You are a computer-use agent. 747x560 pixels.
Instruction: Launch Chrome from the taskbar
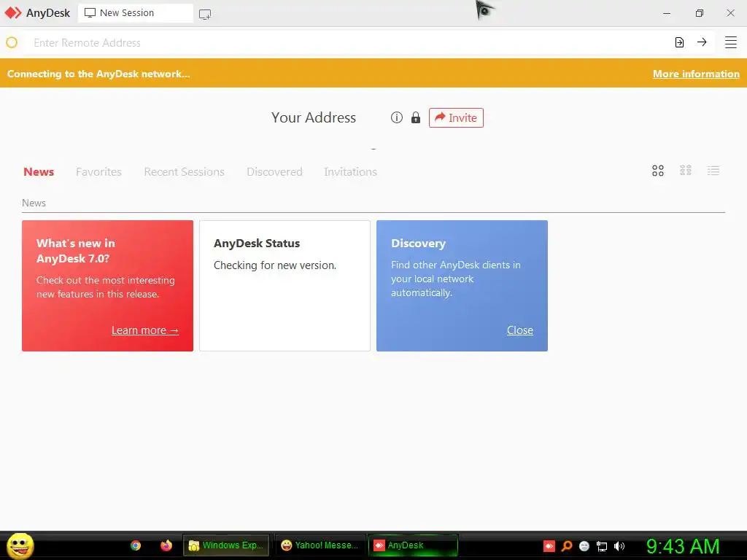click(x=136, y=545)
